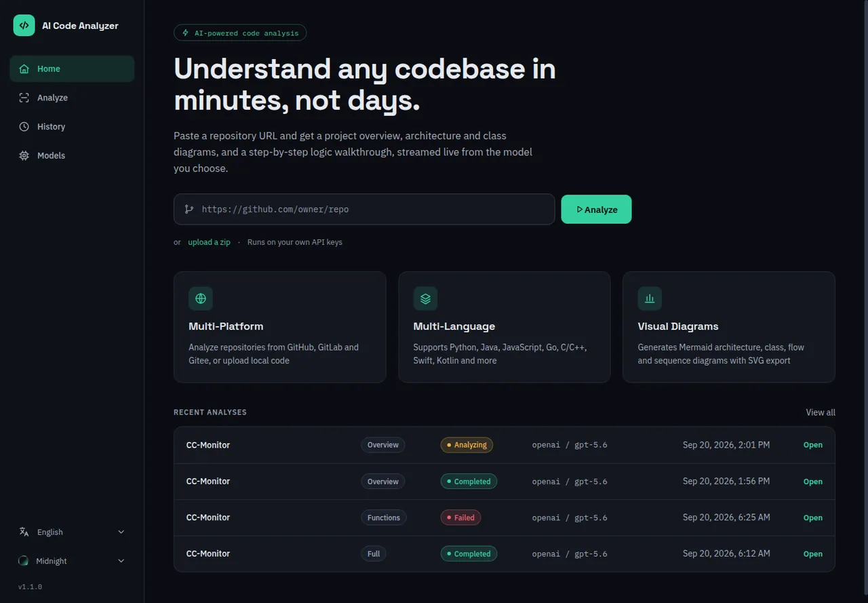
Task: Click the AI-powered code analysis badge
Action: 240,33
